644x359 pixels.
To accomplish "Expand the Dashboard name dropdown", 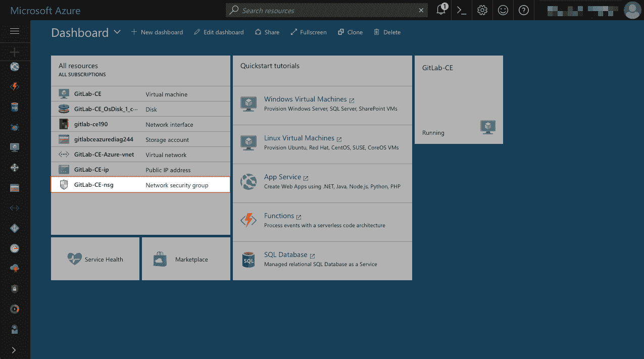I will (118, 32).
